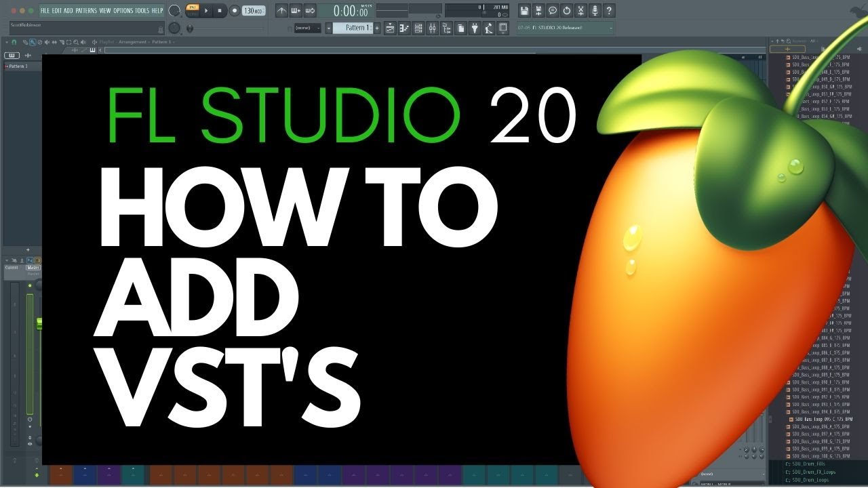Open the TOOLS menu
This screenshot has width=868, height=488.
142,11
